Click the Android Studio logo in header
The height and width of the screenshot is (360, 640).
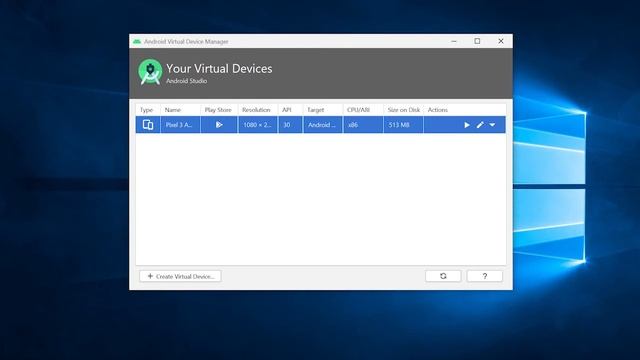(x=150, y=72)
